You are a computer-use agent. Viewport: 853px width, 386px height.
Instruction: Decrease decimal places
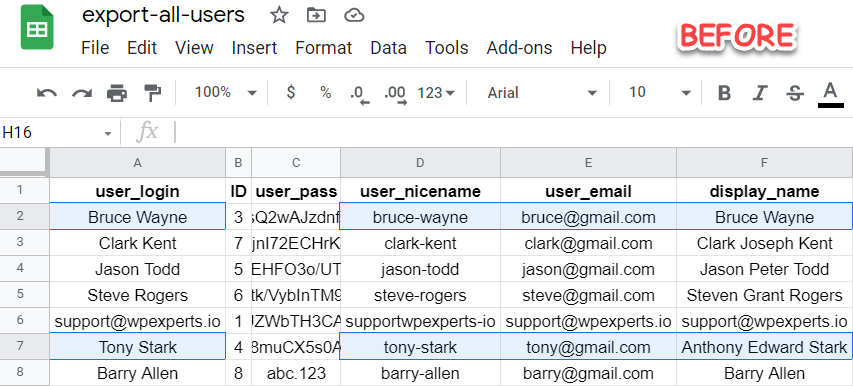(360, 94)
